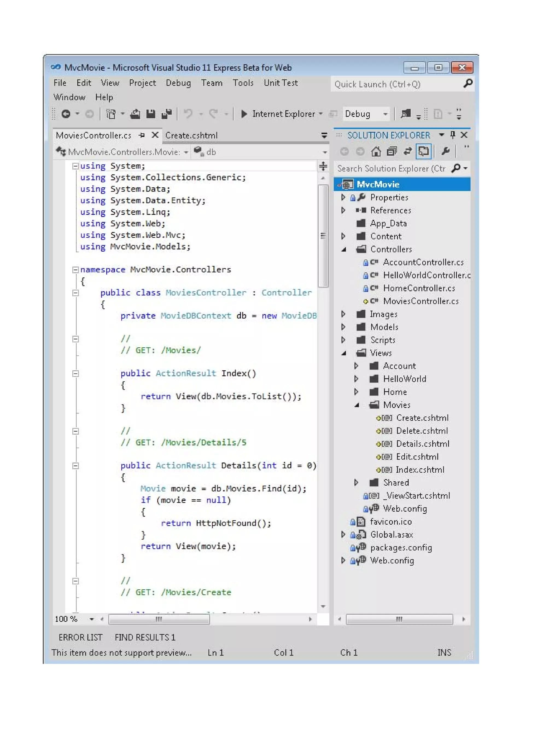Toggle pin on MoviesController.cs tab
Viewport: 560px width, 733px height.
point(142,135)
